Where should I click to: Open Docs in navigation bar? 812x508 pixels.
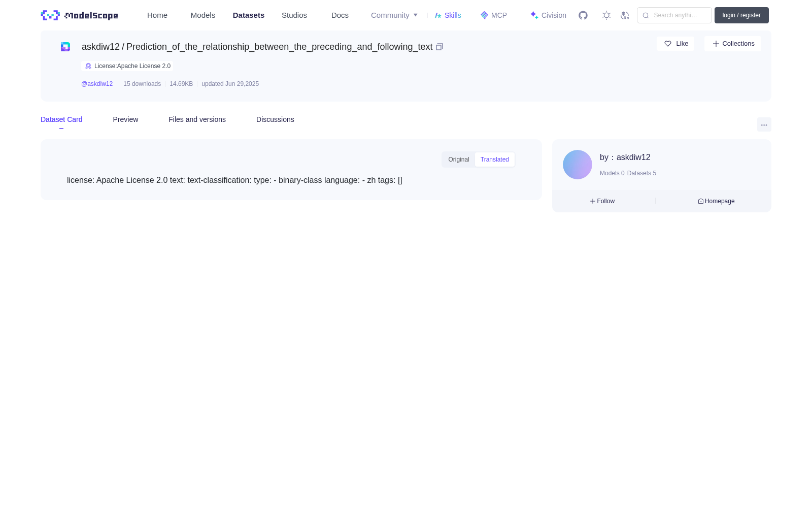pyautogui.click(x=340, y=15)
